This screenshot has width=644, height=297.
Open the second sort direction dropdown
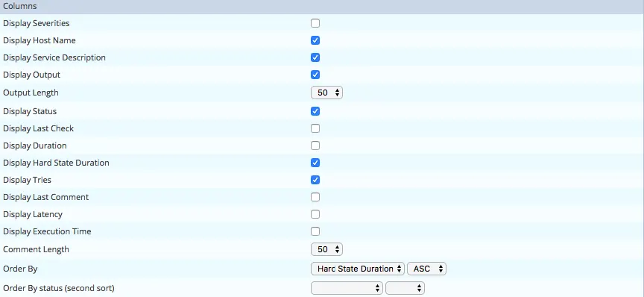pos(405,288)
